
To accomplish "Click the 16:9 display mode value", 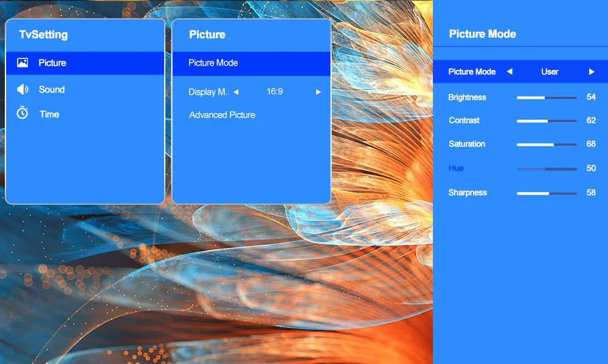I will click(x=275, y=92).
